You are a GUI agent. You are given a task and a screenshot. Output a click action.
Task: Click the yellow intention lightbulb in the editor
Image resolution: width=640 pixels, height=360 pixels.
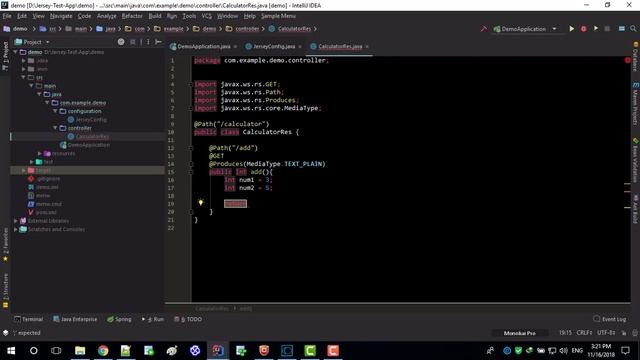point(200,203)
